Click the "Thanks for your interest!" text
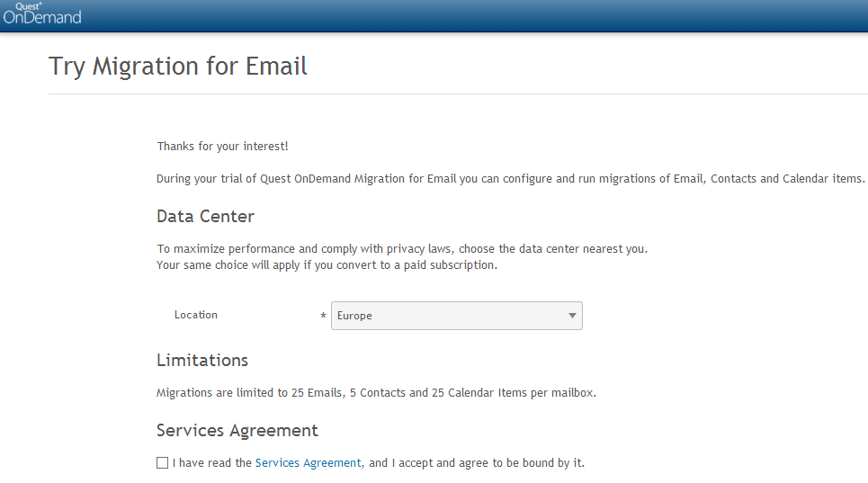868x483 pixels. 222,146
